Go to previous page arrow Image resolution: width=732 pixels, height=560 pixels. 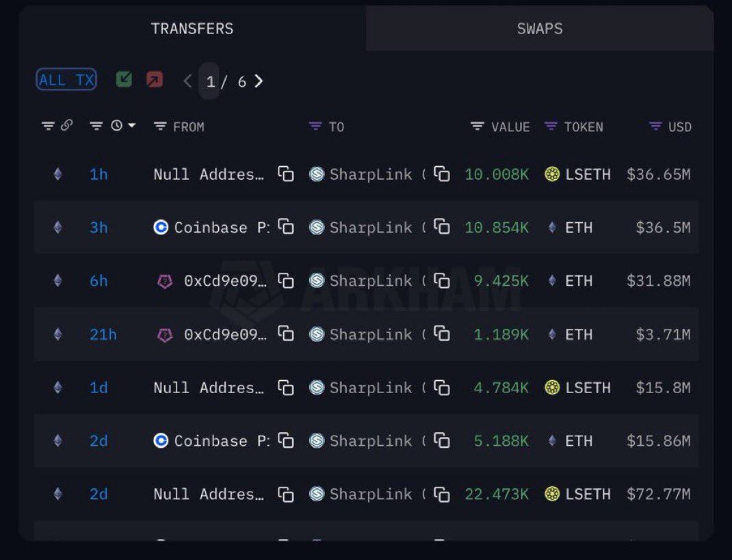(187, 81)
